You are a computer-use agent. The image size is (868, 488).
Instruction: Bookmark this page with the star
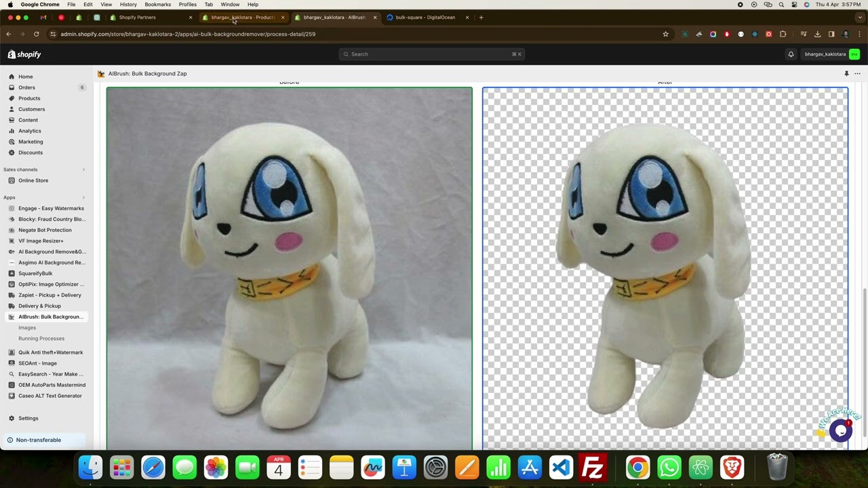point(665,34)
